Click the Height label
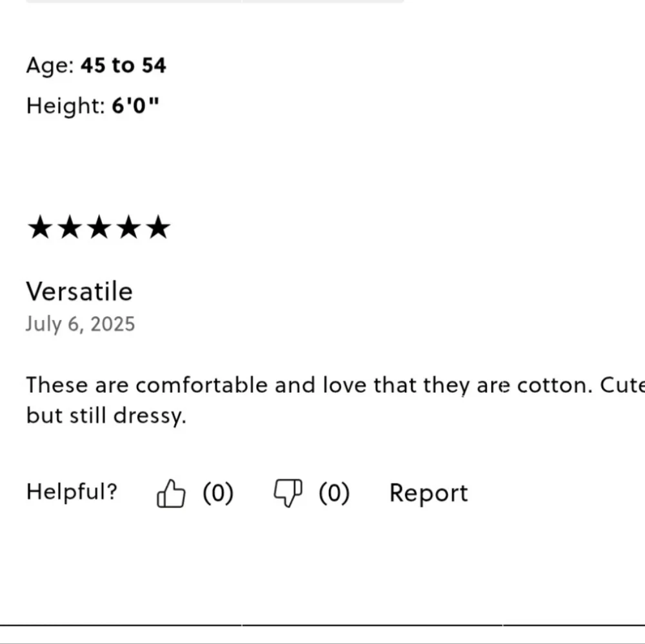 point(65,106)
